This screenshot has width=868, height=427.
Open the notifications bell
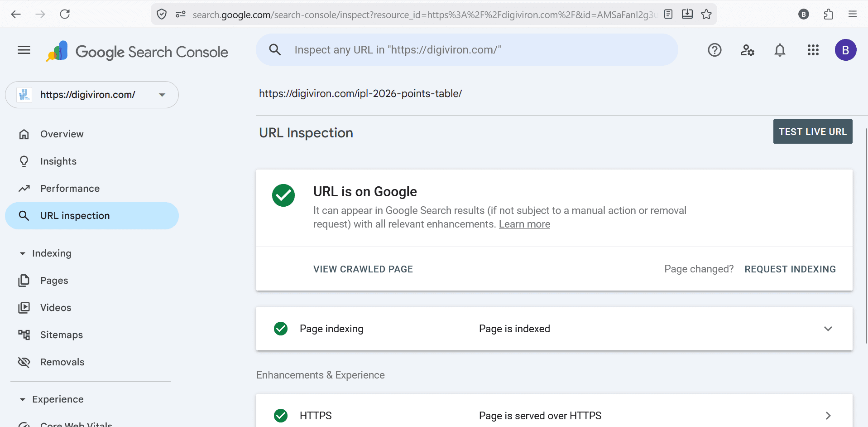[x=780, y=50]
